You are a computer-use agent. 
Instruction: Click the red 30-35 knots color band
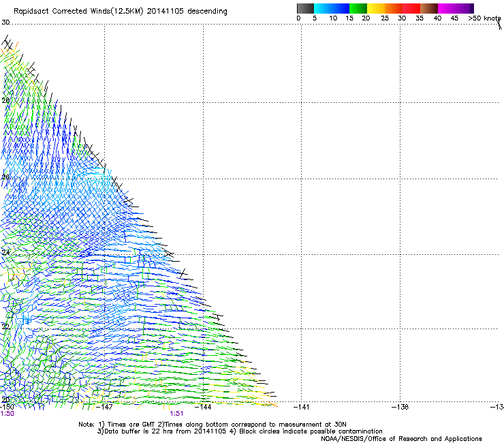[411, 8]
